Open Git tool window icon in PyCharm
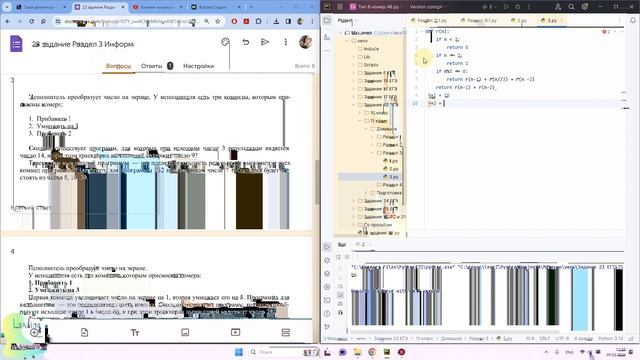The width and height of the screenshot is (640, 360). coord(327,327)
